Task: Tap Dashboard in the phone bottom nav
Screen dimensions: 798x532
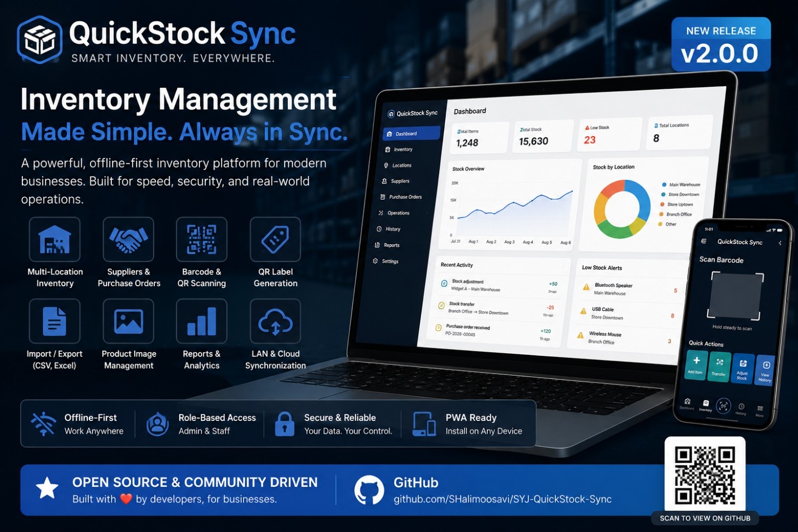Action: click(687, 404)
